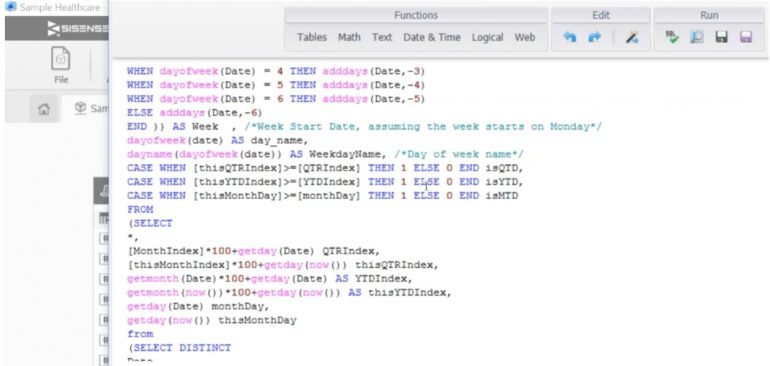Click the Sample Healthcare window title icon
770x366 pixels.
coord(10,7)
